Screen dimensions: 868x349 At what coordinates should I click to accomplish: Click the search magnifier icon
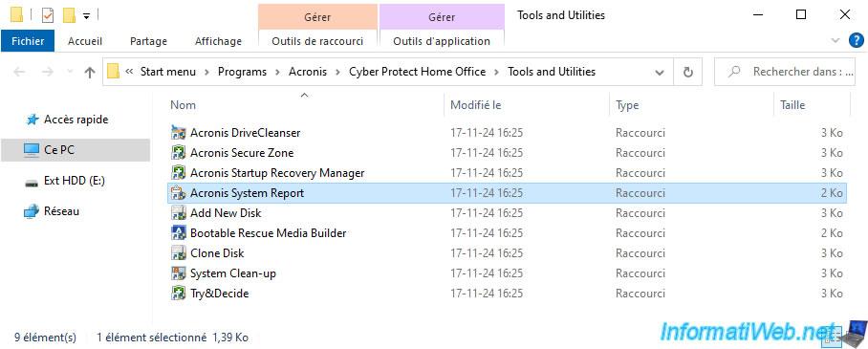(x=734, y=72)
